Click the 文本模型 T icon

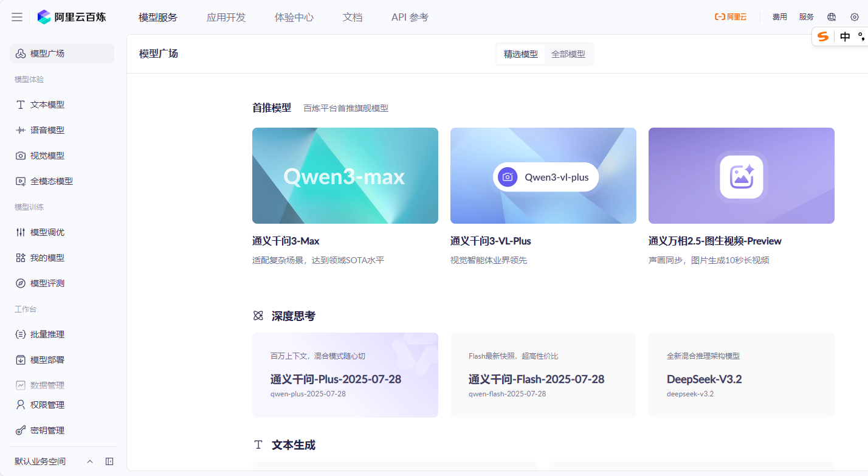pos(20,105)
